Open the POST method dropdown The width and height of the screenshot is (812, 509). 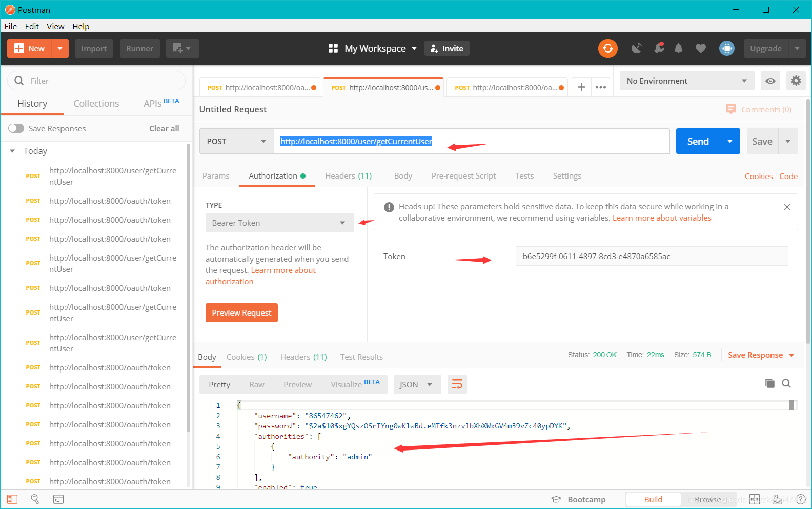coord(236,141)
